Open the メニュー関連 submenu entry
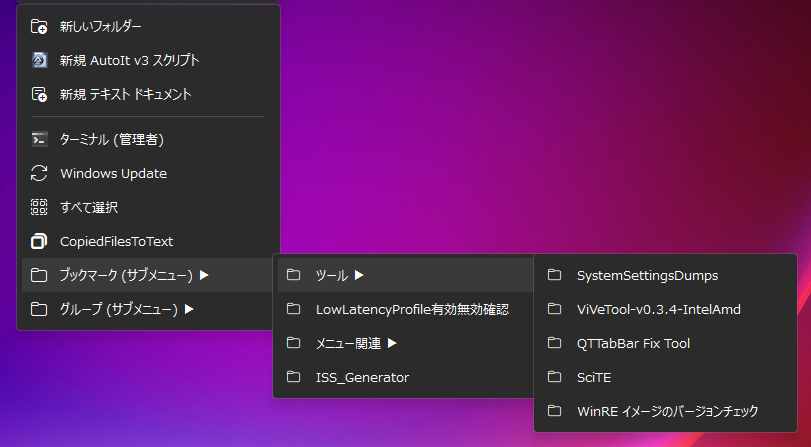Viewport: 811px width, 447px height. [x=406, y=343]
